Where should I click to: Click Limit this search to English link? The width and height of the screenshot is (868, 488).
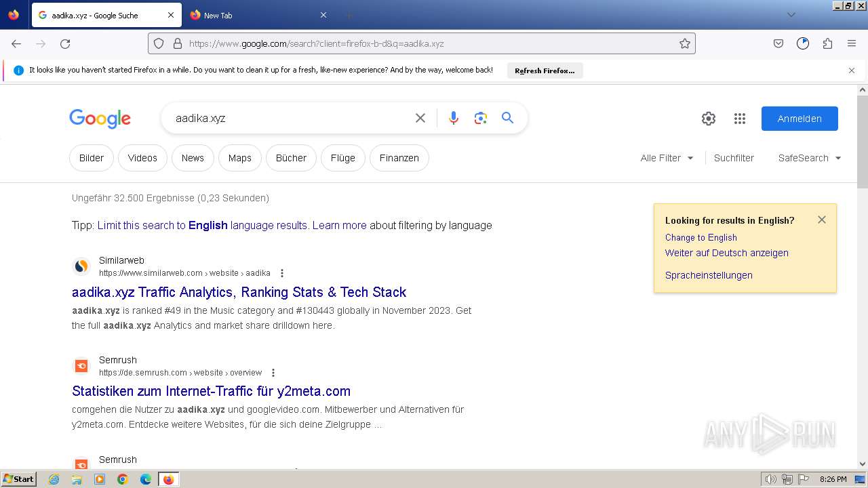202,226
